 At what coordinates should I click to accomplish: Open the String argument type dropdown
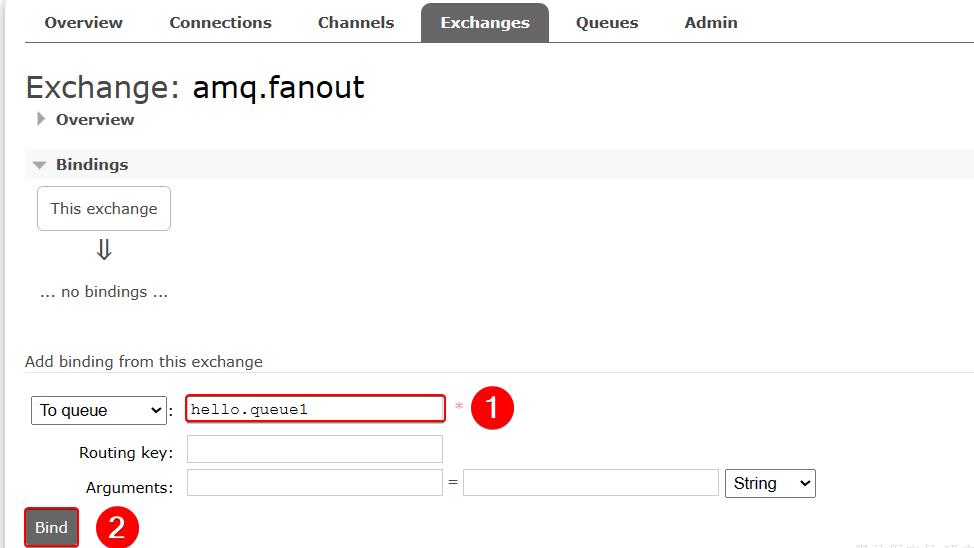[x=770, y=483]
